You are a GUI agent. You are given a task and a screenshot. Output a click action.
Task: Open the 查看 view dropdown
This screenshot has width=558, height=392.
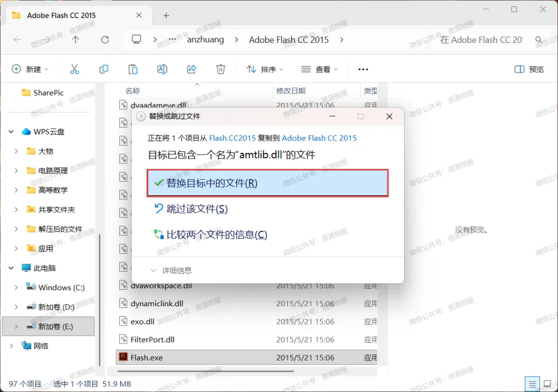[319, 69]
